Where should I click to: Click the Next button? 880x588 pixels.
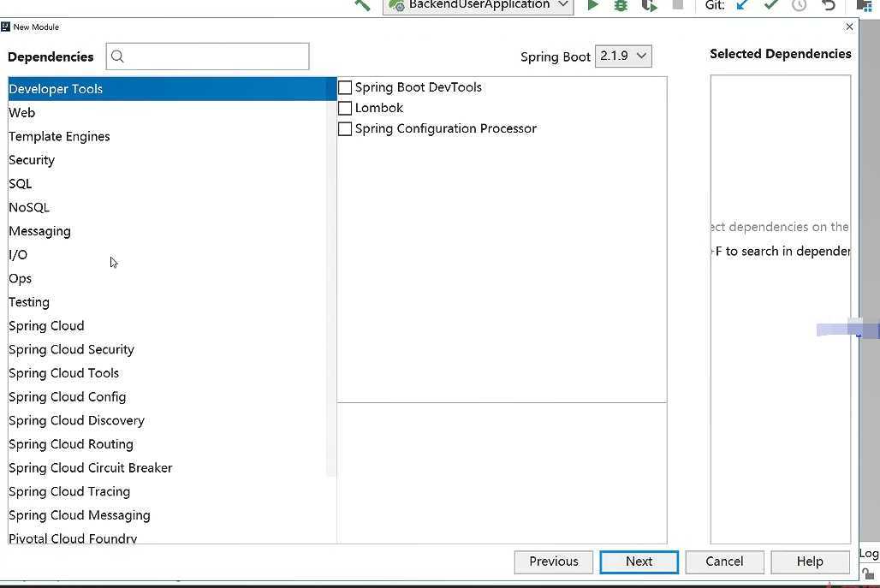639,561
